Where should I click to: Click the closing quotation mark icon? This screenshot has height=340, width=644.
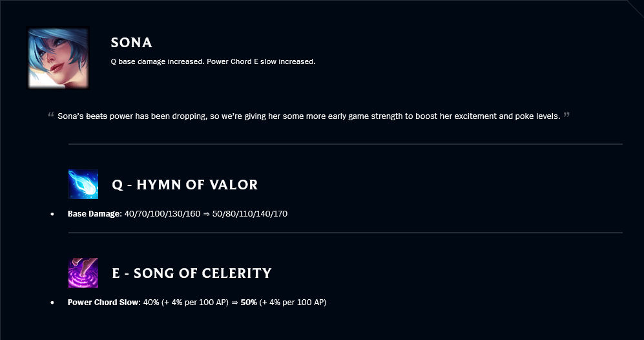click(x=566, y=114)
